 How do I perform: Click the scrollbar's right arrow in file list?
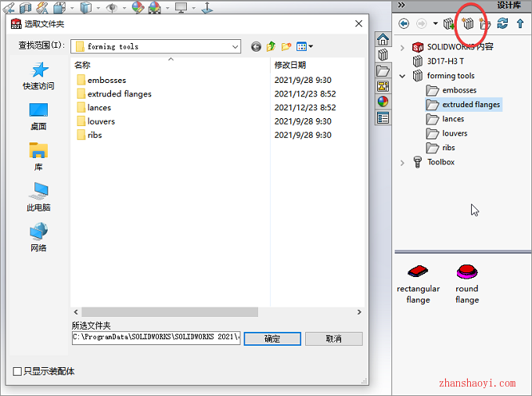[359, 311]
